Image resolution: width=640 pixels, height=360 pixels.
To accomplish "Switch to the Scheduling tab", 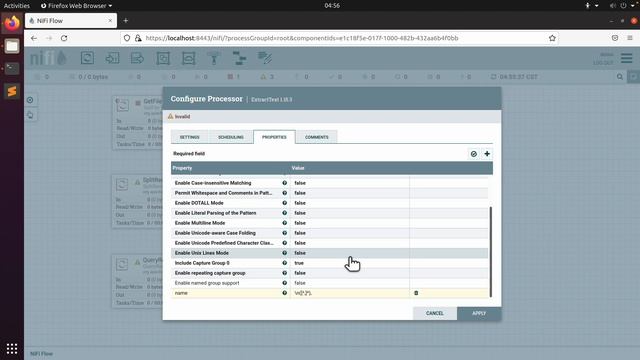I will [x=231, y=137].
